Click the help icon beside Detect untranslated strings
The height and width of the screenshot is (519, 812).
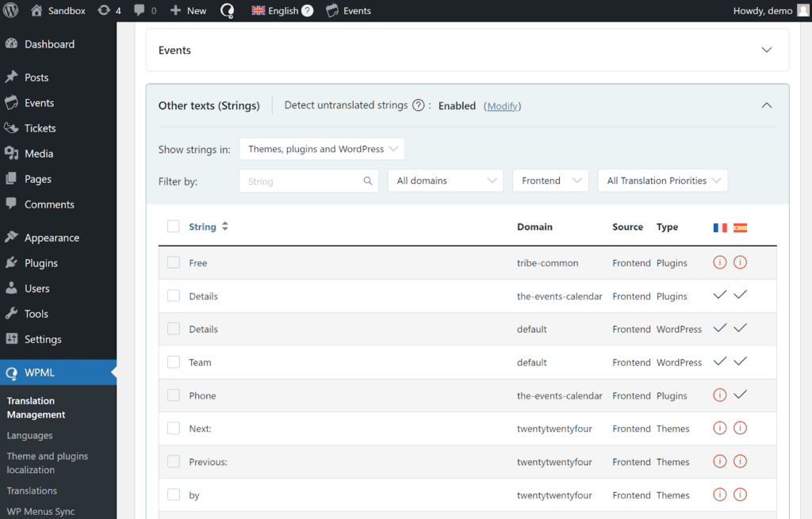click(x=418, y=105)
